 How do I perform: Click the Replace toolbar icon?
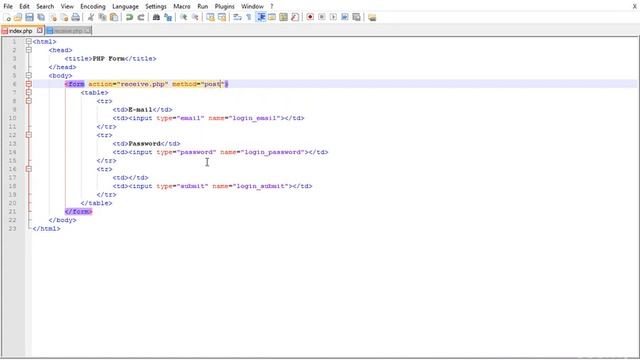coord(167,17)
